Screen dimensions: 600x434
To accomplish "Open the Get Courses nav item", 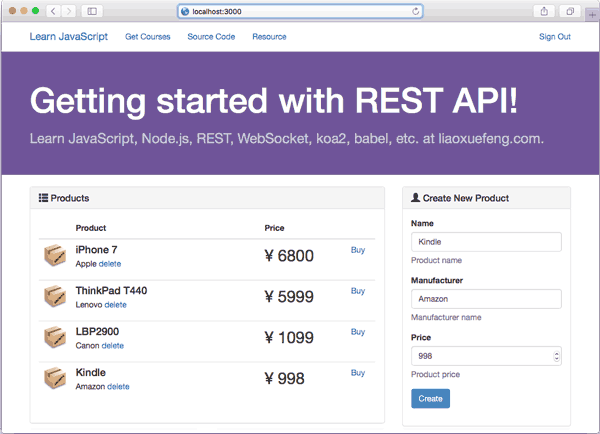I will coord(146,37).
